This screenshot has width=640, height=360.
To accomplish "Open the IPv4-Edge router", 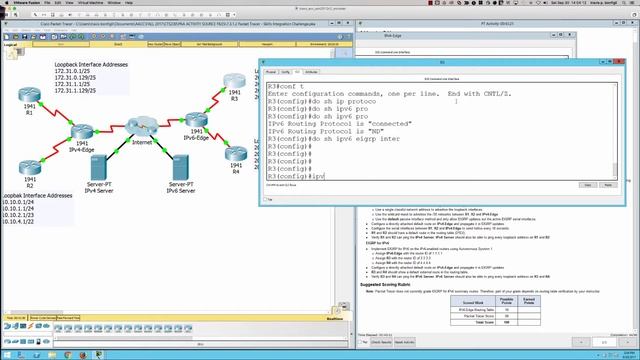I will coord(82,132).
